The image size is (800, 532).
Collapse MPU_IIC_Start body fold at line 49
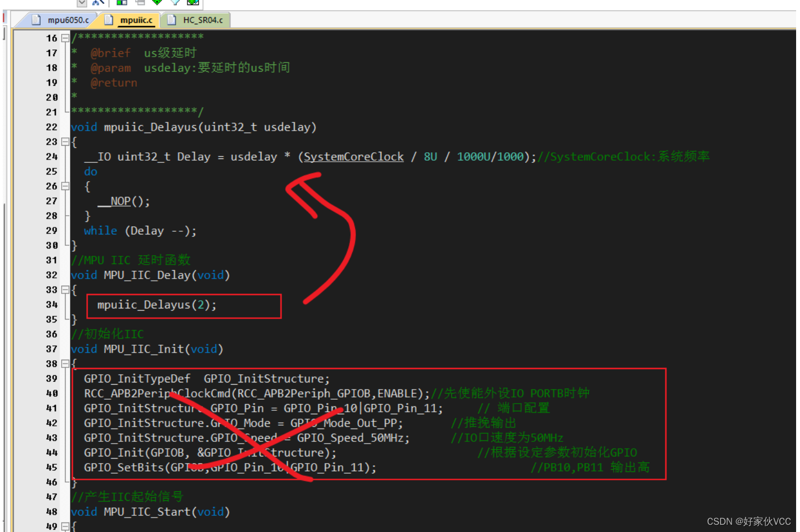[65, 526]
